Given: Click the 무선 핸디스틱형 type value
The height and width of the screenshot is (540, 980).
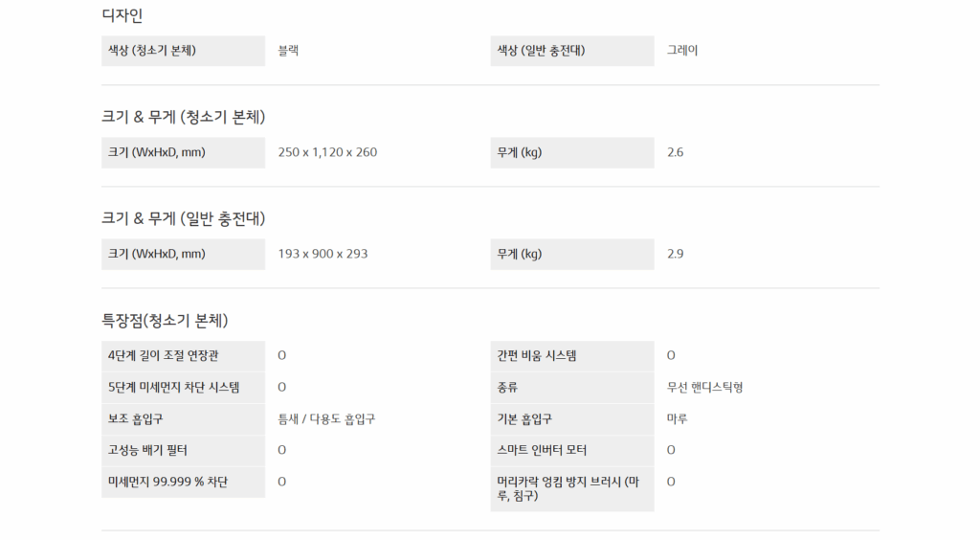Looking at the screenshot, I should 705,388.
